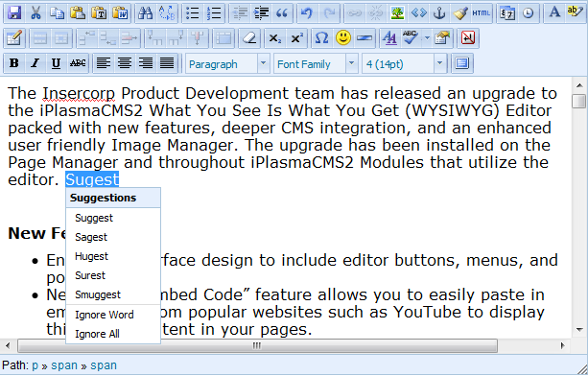This screenshot has width=588, height=376.
Task: Click the Redo arrow
Action: pyautogui.click(x=329, y=13)
